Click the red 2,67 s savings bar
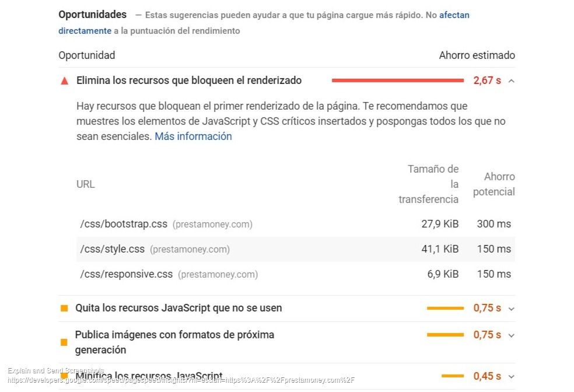Image resolution: width=574 pixels, height=392 pixels. [398, 80]
